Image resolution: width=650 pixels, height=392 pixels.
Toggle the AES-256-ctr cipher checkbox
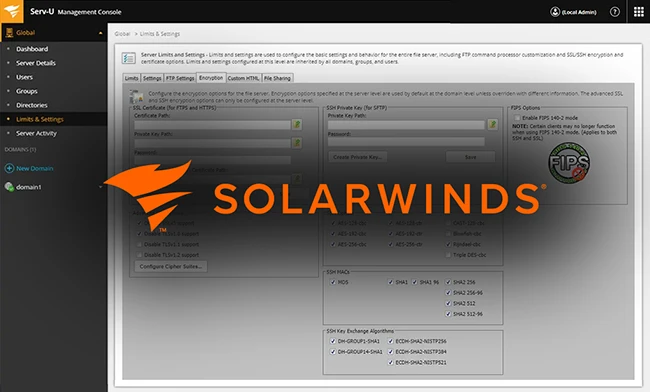pyautogui.click(x=390, y=244)
